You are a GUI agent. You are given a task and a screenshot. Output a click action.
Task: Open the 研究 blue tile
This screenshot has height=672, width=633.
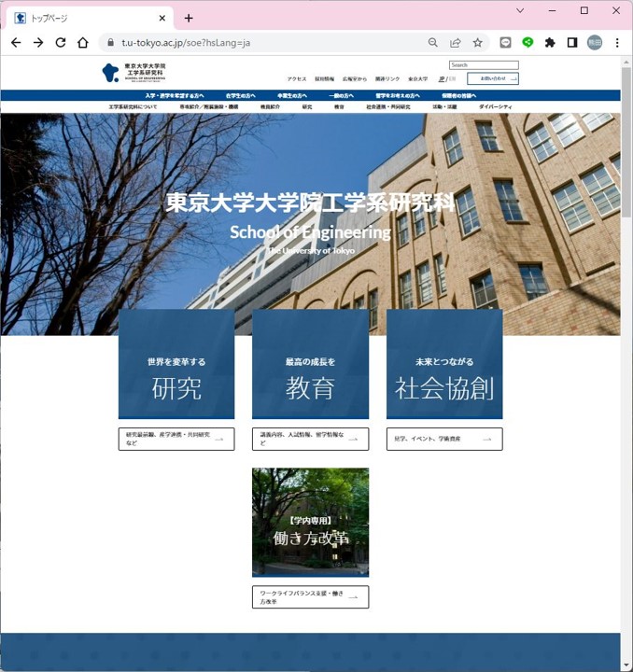click(x=176, y=364)
